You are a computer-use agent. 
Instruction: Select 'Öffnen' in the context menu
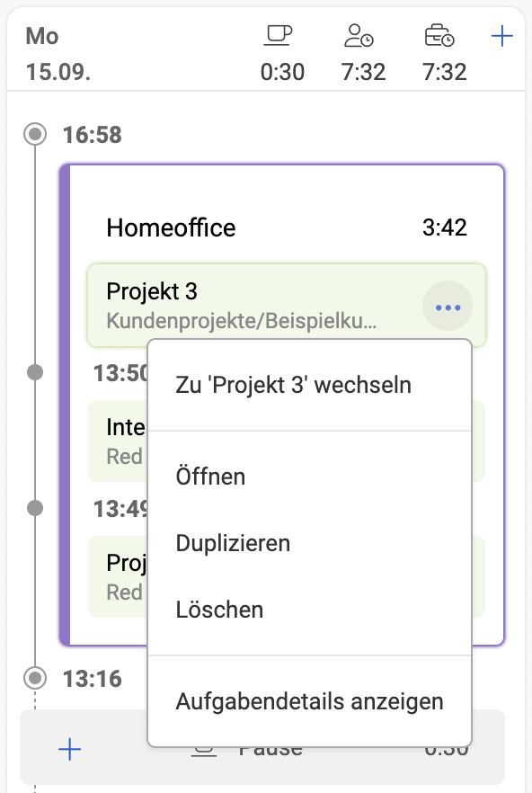coord(212,477)
